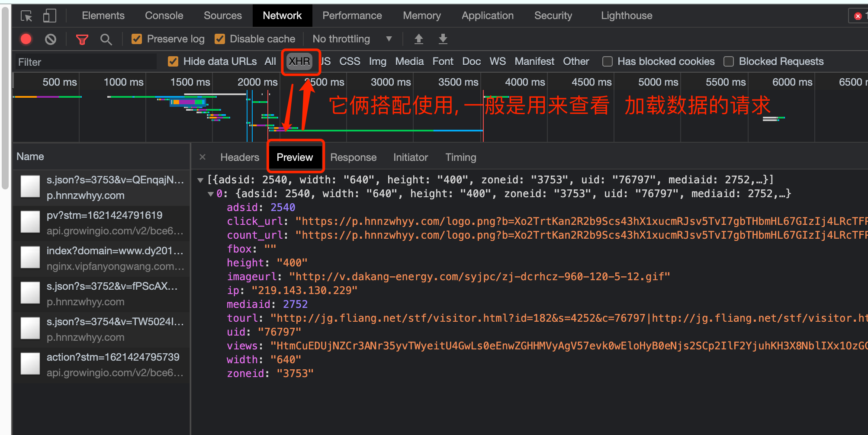
Task: Select the index?domain=www.dy201 request row
Action: click(x=101, y=258)
